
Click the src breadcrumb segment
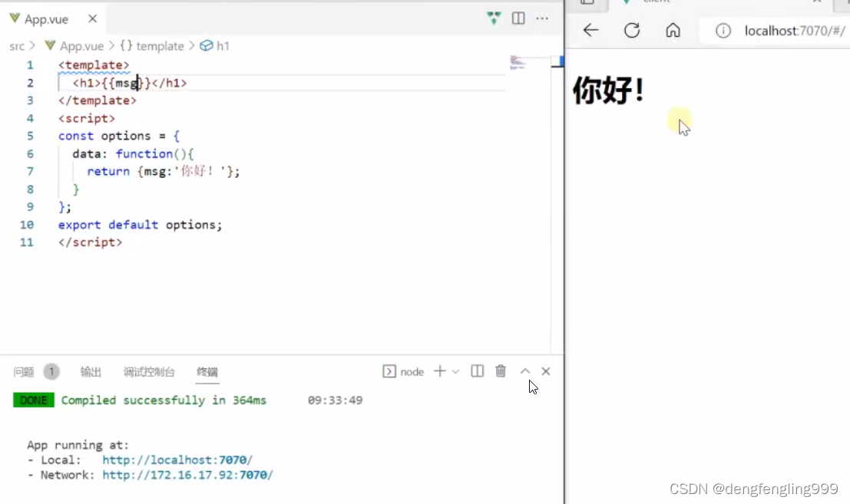point(17,46)
